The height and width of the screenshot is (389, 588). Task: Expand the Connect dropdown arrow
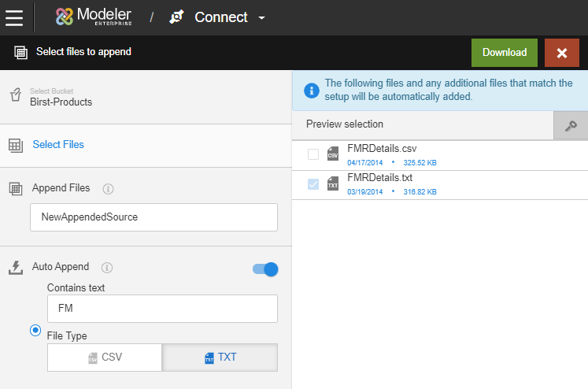(x=262, y=18)
